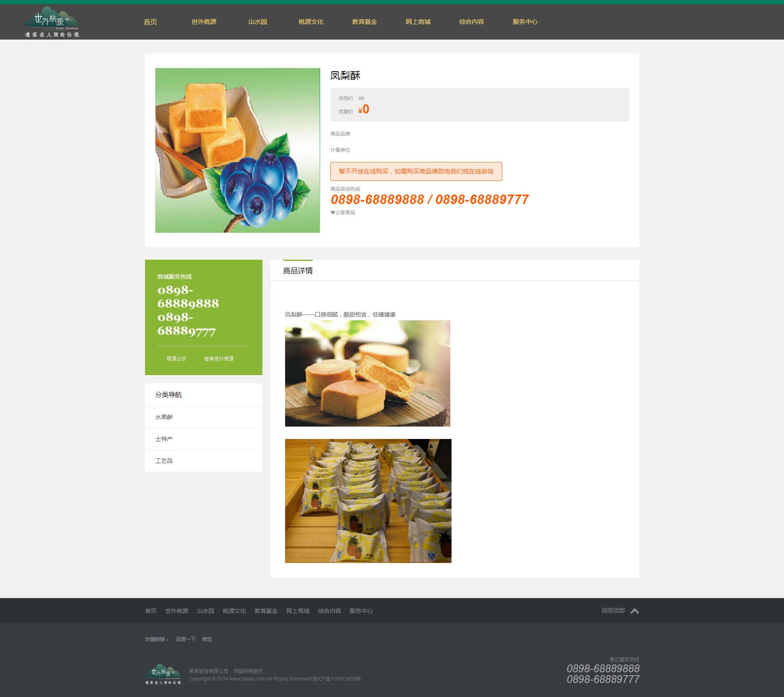Click 教育基金 in footer navigation
784x697 pixels.
point(266,611)
